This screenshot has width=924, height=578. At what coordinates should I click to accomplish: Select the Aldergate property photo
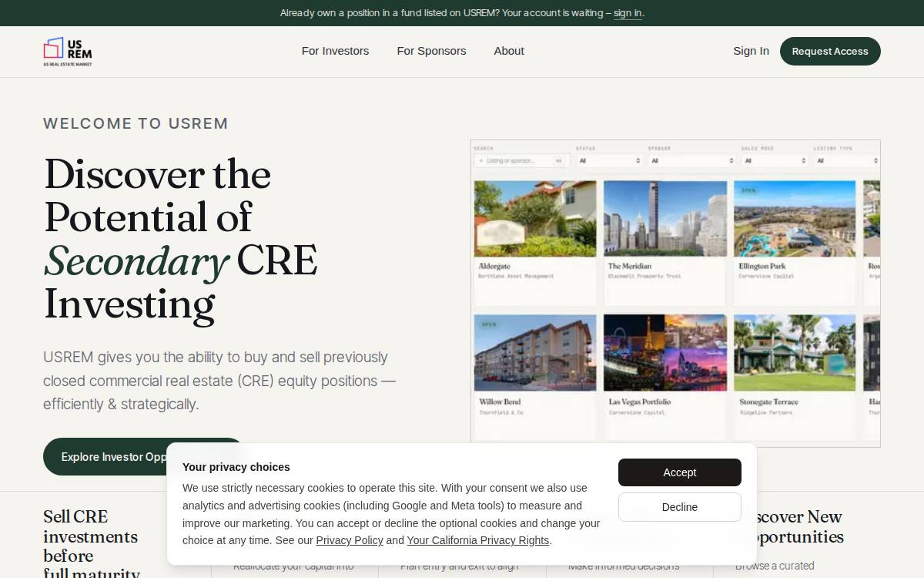[535, 218]
